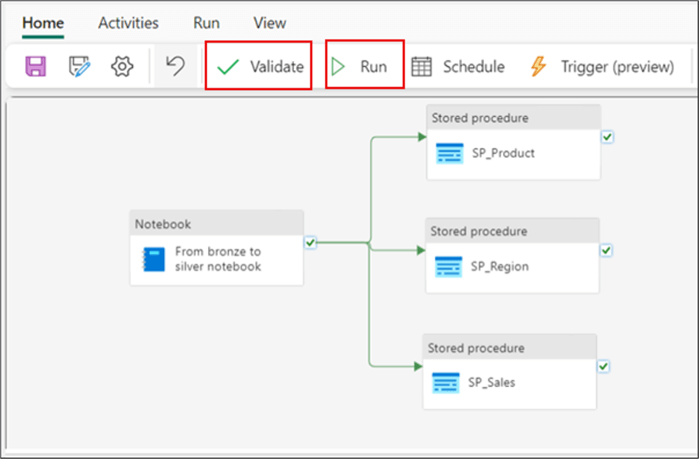Click the SP_Sales stored procedure icon

pos(446,382)
